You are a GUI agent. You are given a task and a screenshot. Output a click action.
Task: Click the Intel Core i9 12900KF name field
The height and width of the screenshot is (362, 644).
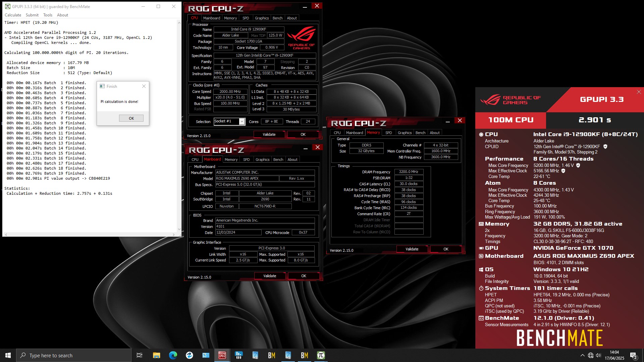(x=249, y=29)
